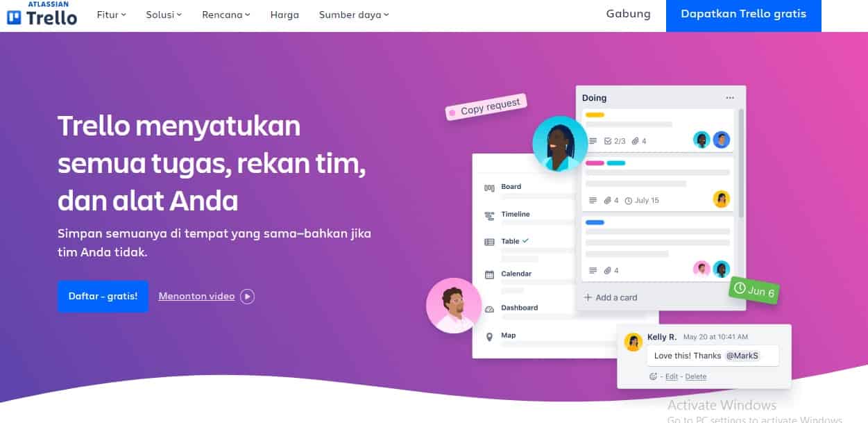Play video via circular play icon

pyautogui.click(x=248, y=297)
